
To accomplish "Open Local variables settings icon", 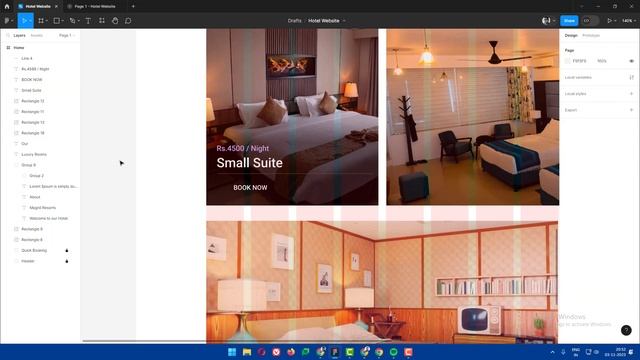I will click(631, 77).
